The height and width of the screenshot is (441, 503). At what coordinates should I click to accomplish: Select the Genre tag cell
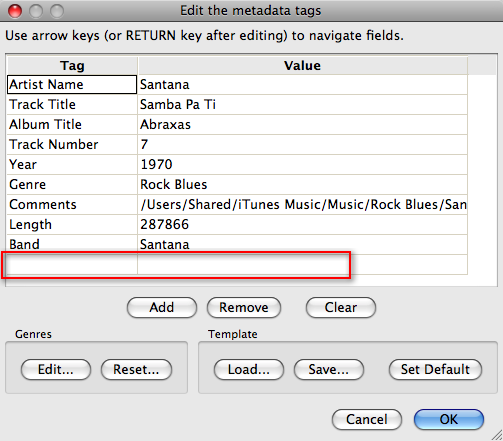pos(72,184)
